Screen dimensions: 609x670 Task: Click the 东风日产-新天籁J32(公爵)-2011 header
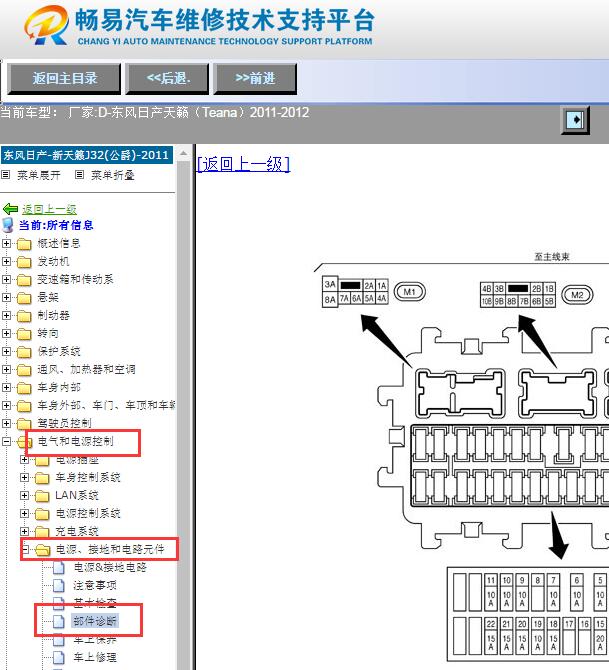87,155
